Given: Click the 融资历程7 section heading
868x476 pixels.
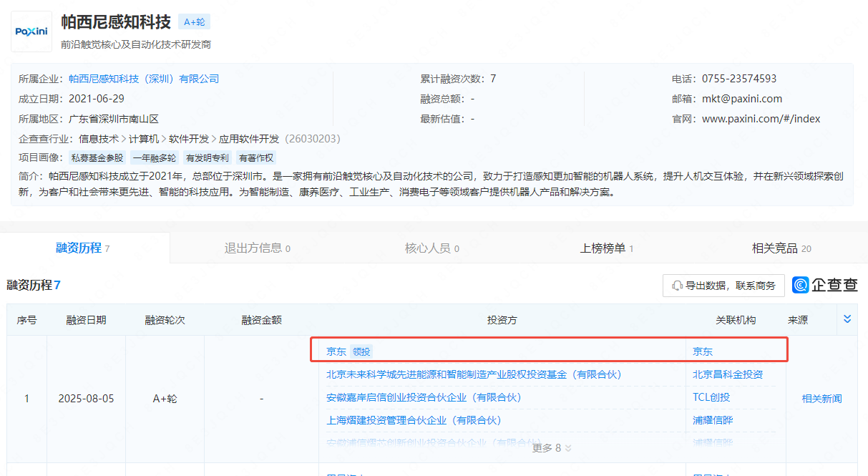Looking at the screenshot, I should tap(34, 285).
